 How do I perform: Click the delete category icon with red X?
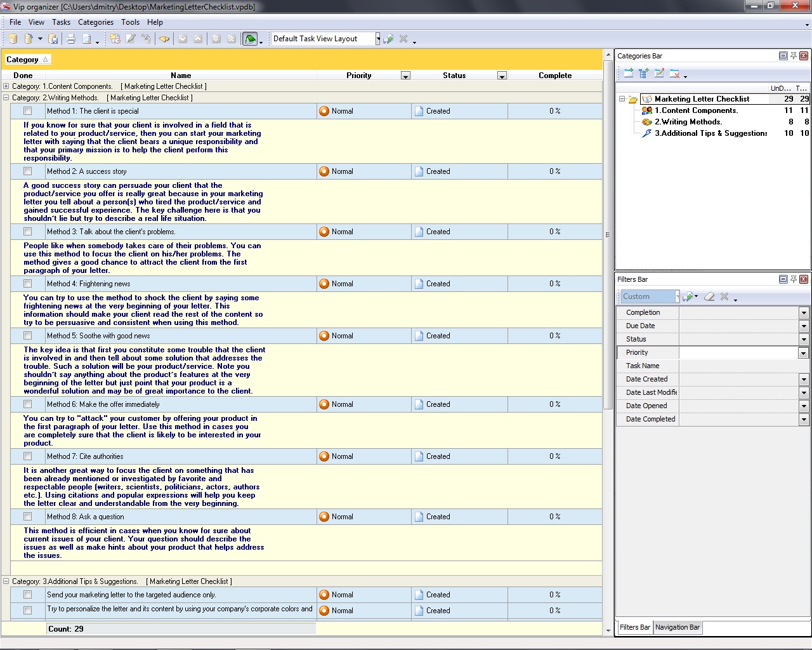tap(674, 74)
